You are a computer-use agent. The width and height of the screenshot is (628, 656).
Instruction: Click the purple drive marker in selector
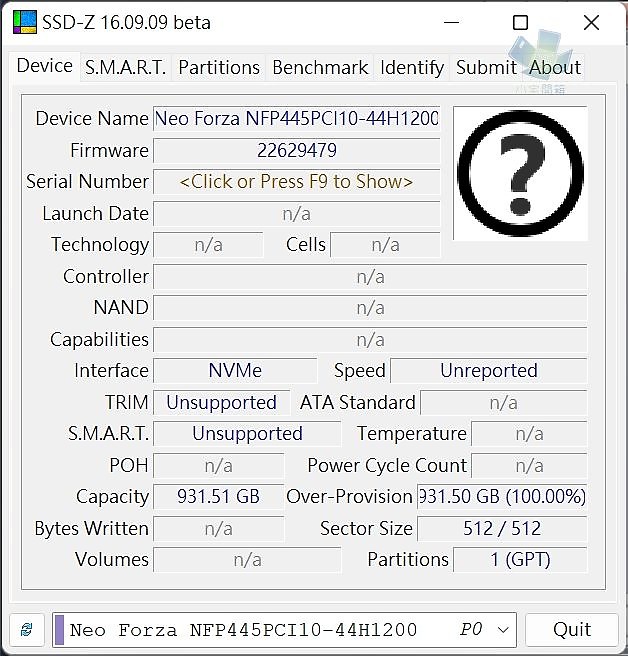click(59, 630)
